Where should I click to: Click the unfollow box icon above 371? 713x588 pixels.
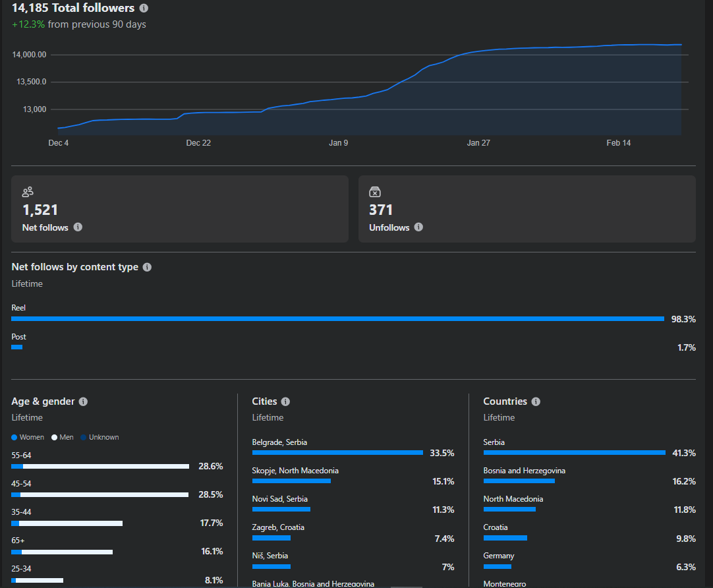375,192
